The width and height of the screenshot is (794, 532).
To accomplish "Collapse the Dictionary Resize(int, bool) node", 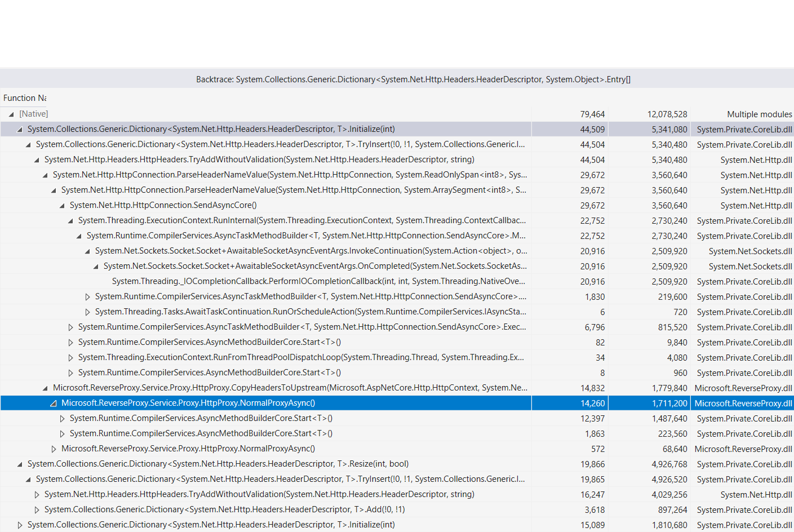I will pyautogui.click(x=19, y=464).
